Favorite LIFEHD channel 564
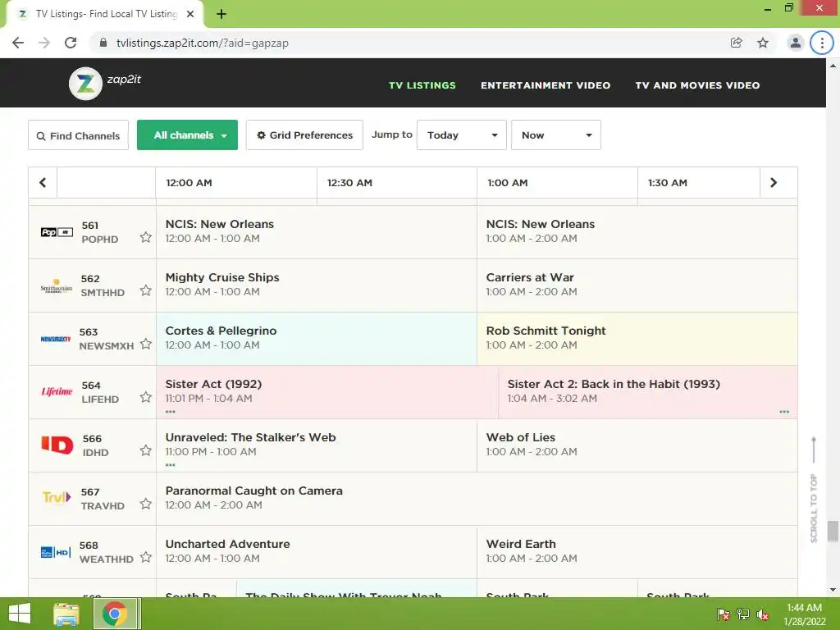The height and width of the screenshot is (630, 840). pos(146,397)
